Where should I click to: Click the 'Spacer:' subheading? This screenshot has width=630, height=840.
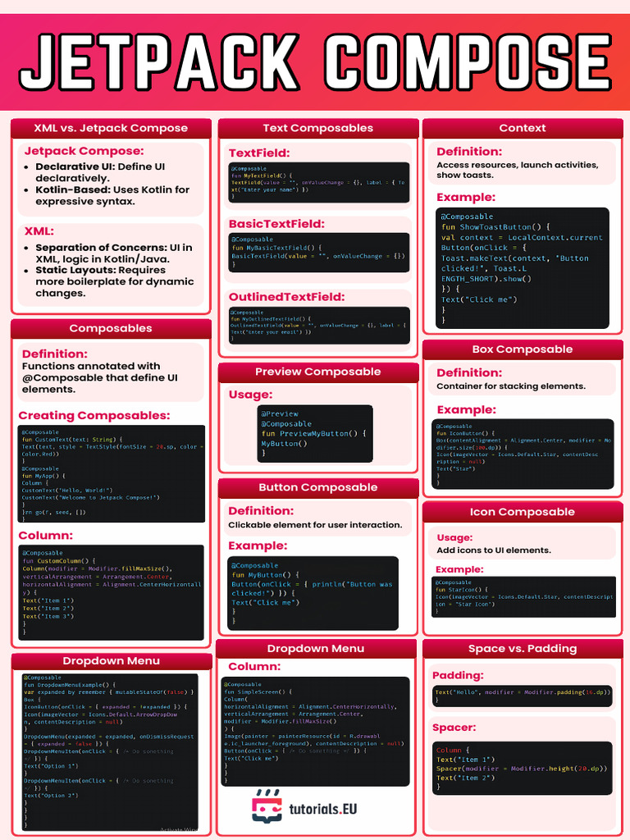click(454, 728)
